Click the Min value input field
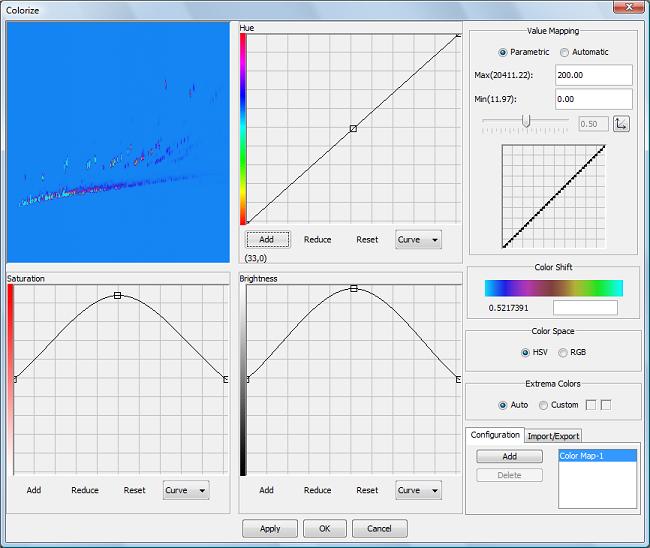The height and width of the screenshot is (548, 650). point(594,99)
